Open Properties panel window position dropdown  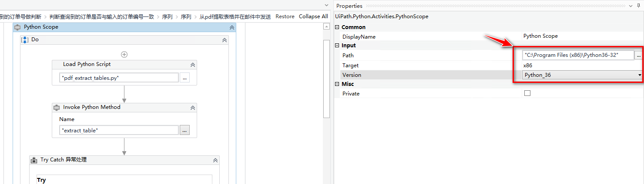[x=631, y=6]
